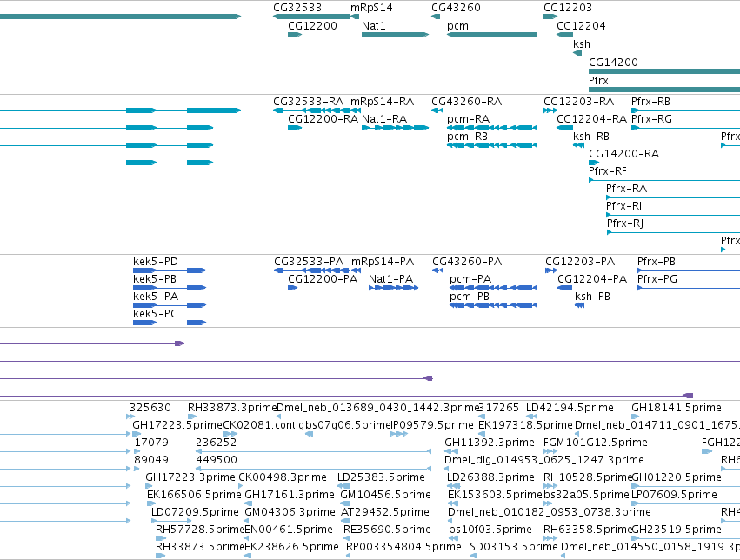The image size is (740, 560).
Task: Open transcript CG12203-RA
Action: pyautogui.click(x=578, y=102)
